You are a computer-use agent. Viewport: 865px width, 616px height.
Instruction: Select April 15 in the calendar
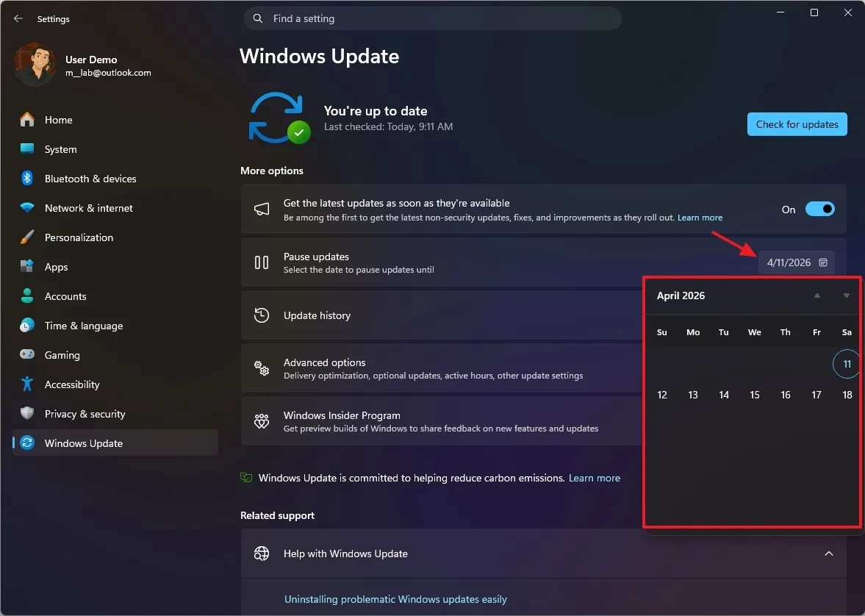click(x=755, y=395)
